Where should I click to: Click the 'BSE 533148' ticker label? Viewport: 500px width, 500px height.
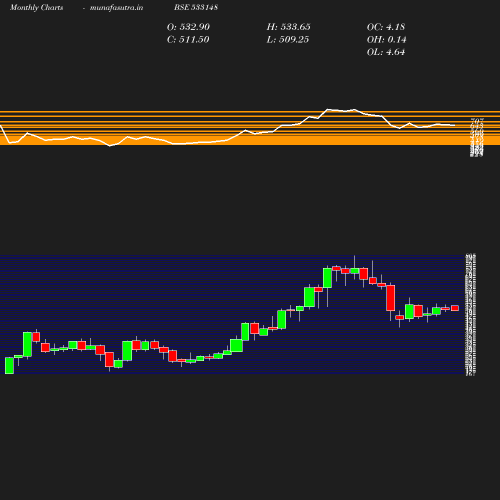click(x=196, y=7)
